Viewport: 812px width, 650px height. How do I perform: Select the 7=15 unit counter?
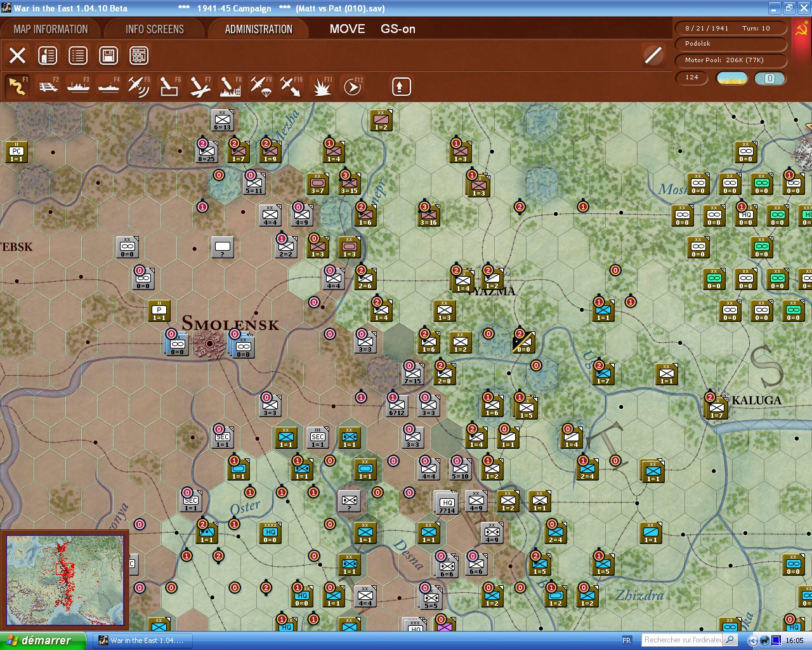click(412, 374)
